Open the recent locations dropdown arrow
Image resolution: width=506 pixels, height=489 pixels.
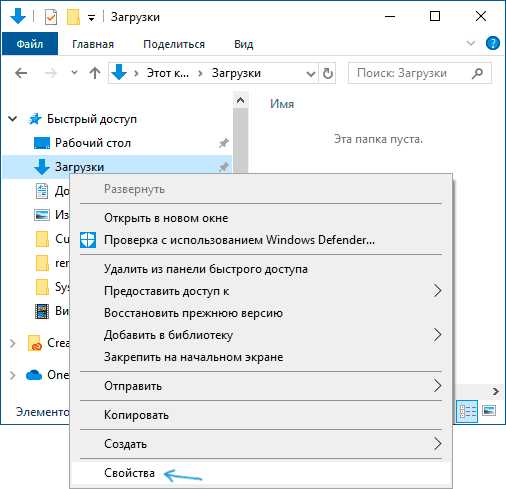75,72
